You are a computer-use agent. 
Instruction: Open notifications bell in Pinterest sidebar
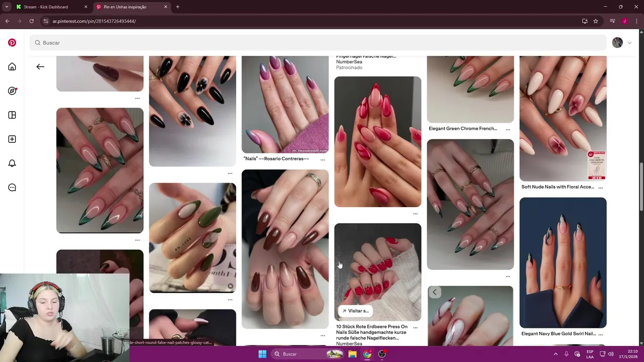tap(12, 163)
